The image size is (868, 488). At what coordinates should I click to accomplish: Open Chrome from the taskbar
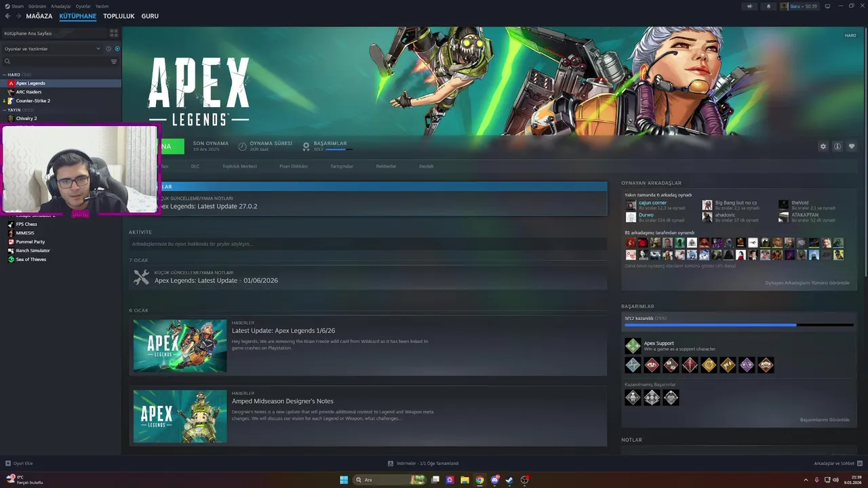(x=479, y=480)
